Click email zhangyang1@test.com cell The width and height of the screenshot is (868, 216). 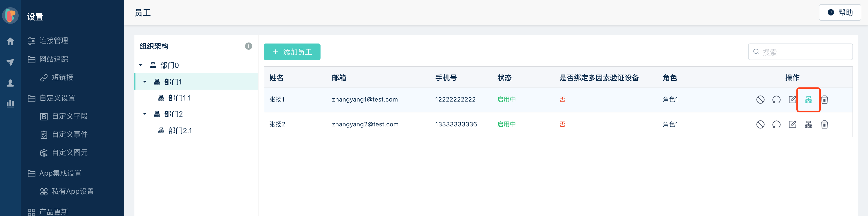[x=364, y=99]
